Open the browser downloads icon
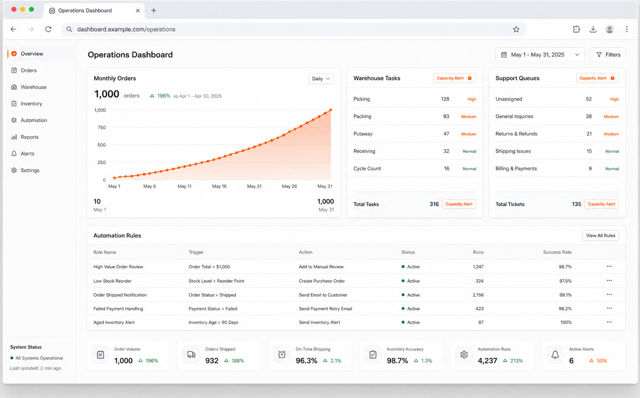 tap(593, 29)
